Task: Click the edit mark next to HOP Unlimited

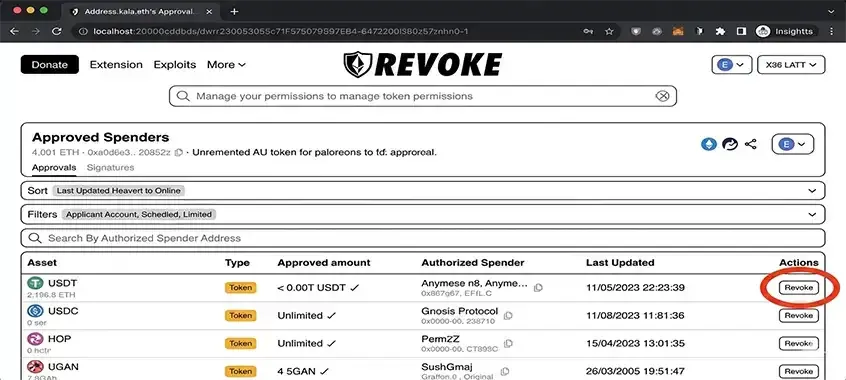Action: pos(331,343)
